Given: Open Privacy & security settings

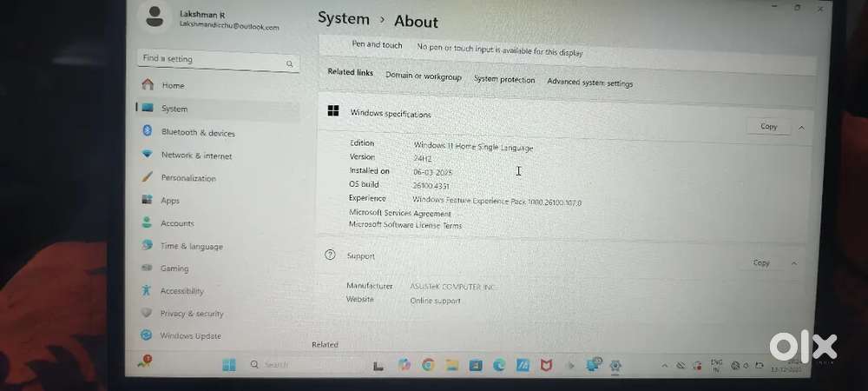Looking at the screenshot, I should [191, 314].
